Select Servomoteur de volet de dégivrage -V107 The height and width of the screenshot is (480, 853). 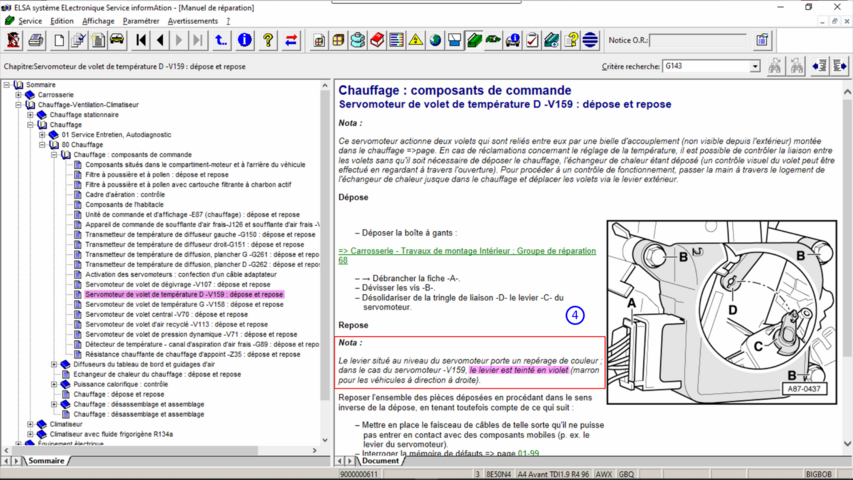click(x=177, y=284)
